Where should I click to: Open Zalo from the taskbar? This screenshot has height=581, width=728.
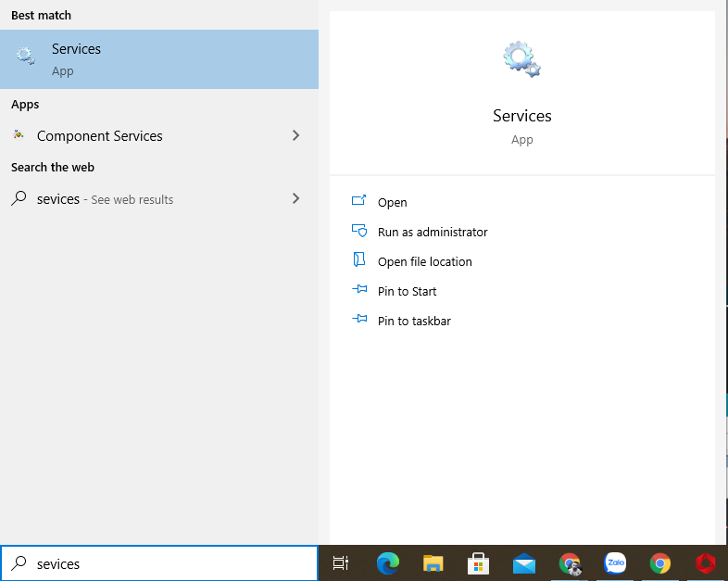[615, 562]
